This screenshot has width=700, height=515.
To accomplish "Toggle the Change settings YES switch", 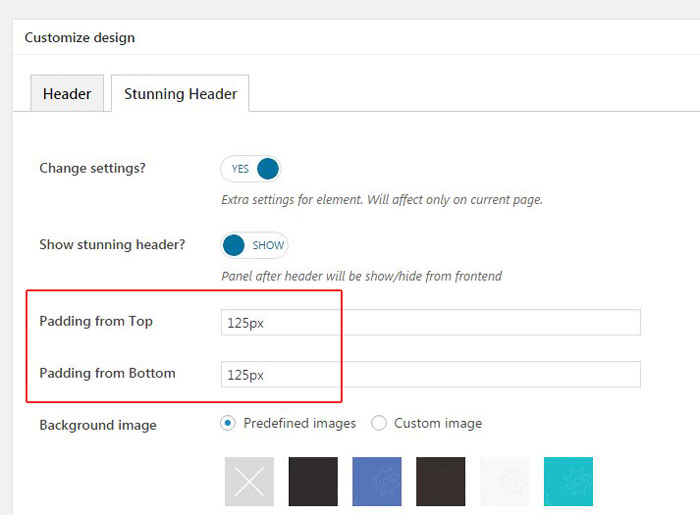I will coord(251,169).
